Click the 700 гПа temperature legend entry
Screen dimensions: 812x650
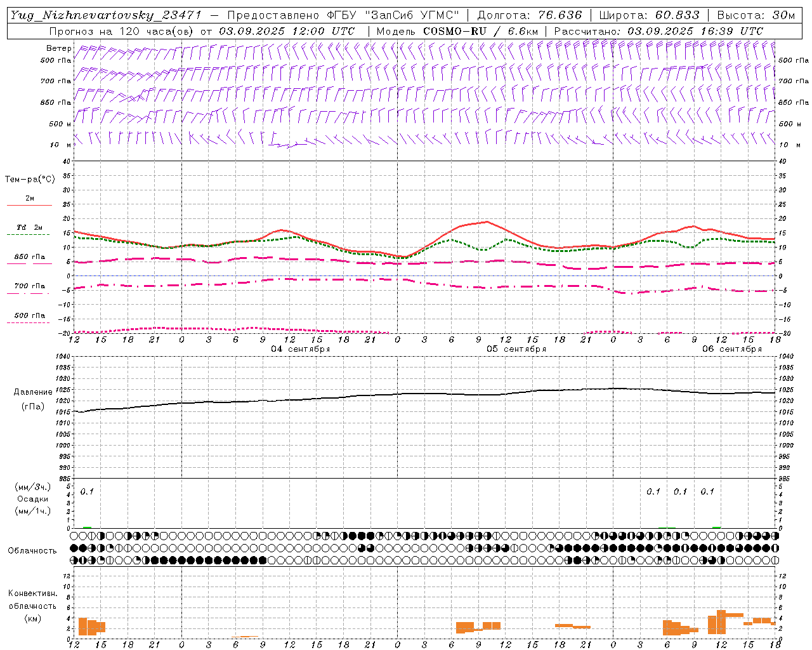[x=30, y=286]
